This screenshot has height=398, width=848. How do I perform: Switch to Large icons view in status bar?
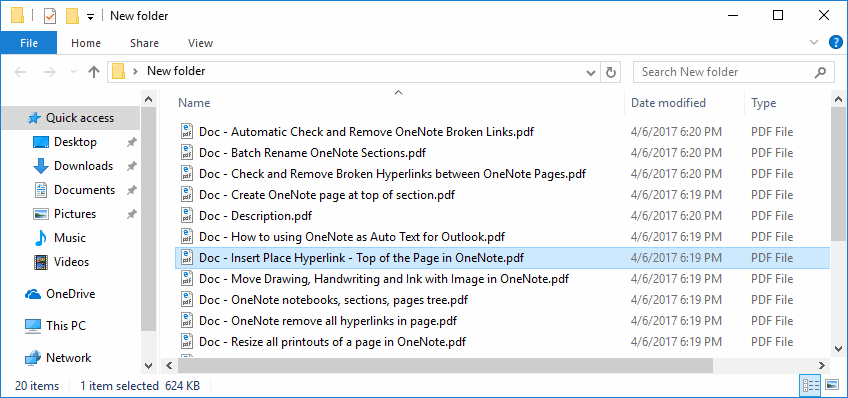(832, 386)
